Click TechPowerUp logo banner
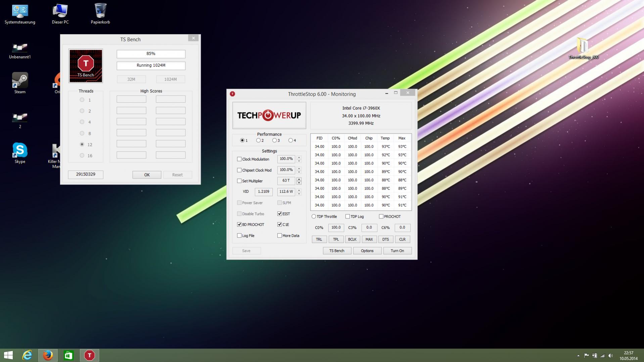The image size is (644, 362). tap(269, 115)
